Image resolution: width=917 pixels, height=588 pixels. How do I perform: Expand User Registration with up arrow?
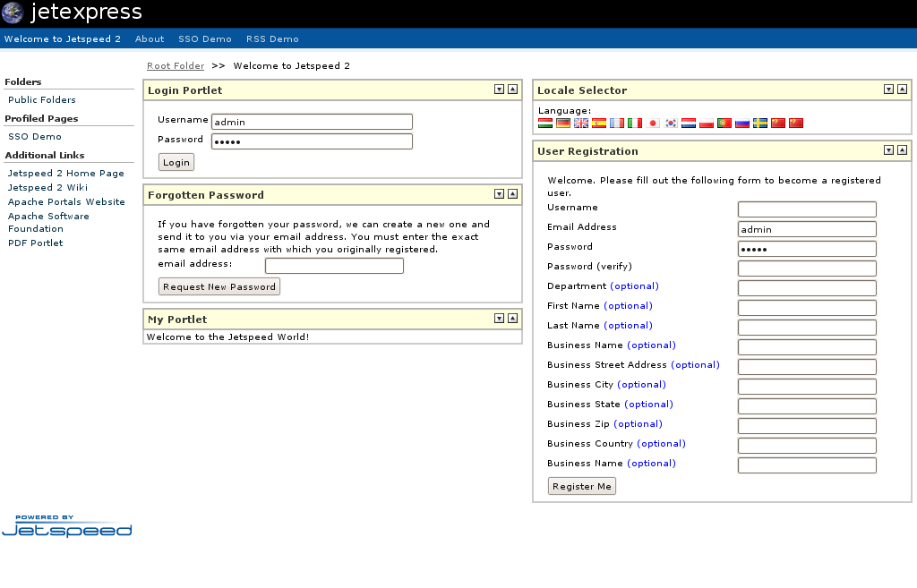click(902, 150)
